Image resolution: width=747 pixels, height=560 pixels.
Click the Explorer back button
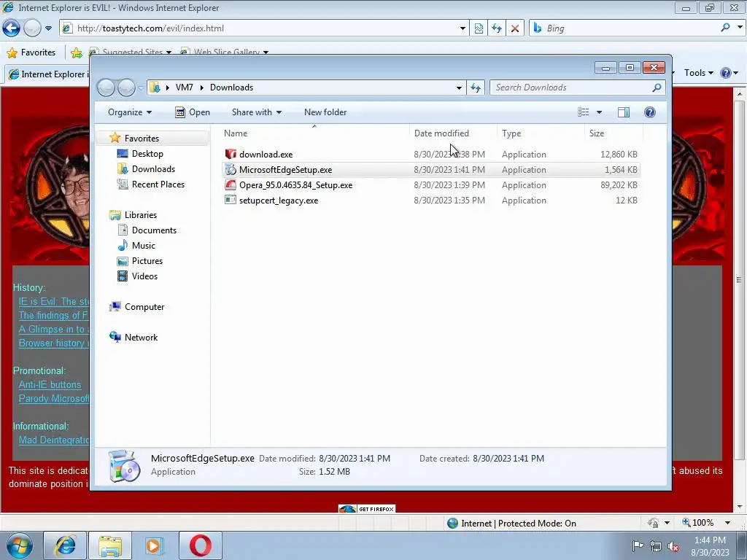(x=106, y=87)
